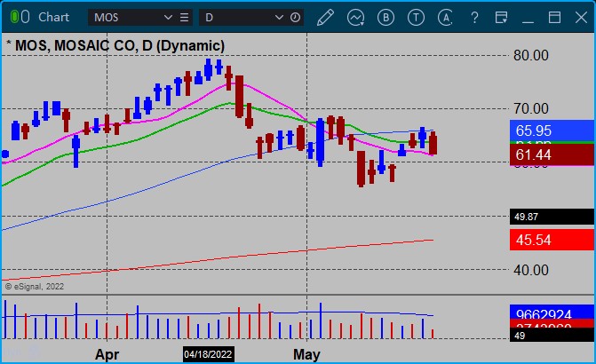Open the time template clock icon
The height and width of the screenshot is (364, 596).
click(296, 18)
